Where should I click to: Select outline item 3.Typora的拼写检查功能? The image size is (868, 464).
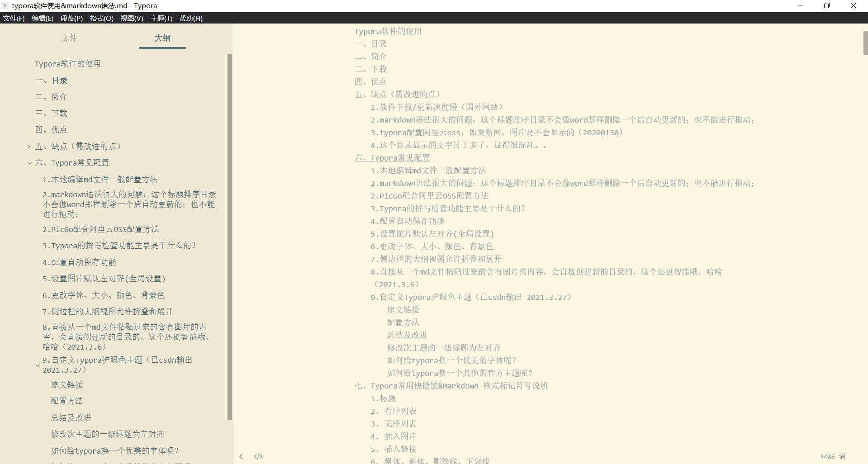tap(119, 246)
